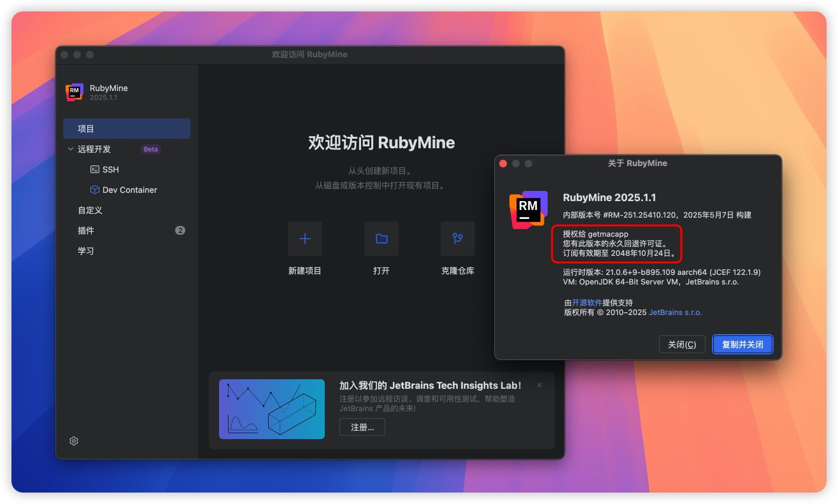Open settings gear in welcome window
The width and height of the screenshot is (838, 504).
(74, 441)
